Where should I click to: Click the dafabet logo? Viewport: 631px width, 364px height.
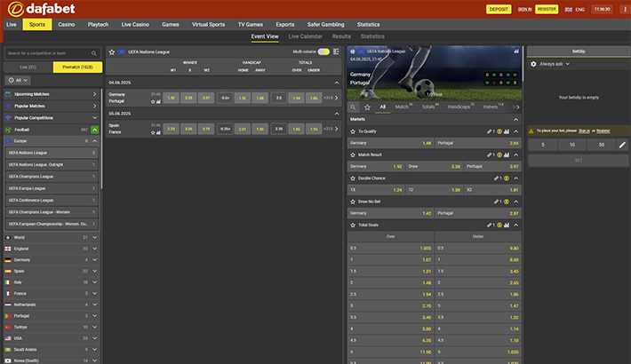[x=41, y=9]
